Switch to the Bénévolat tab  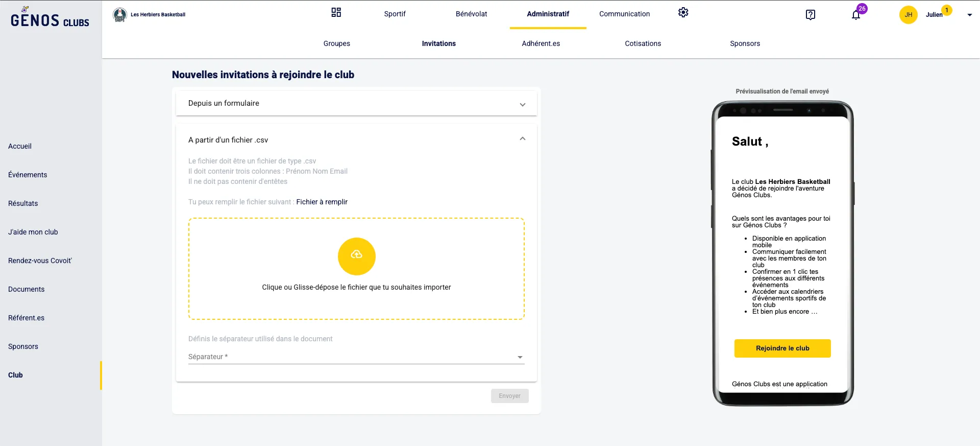tap(472, 14)
